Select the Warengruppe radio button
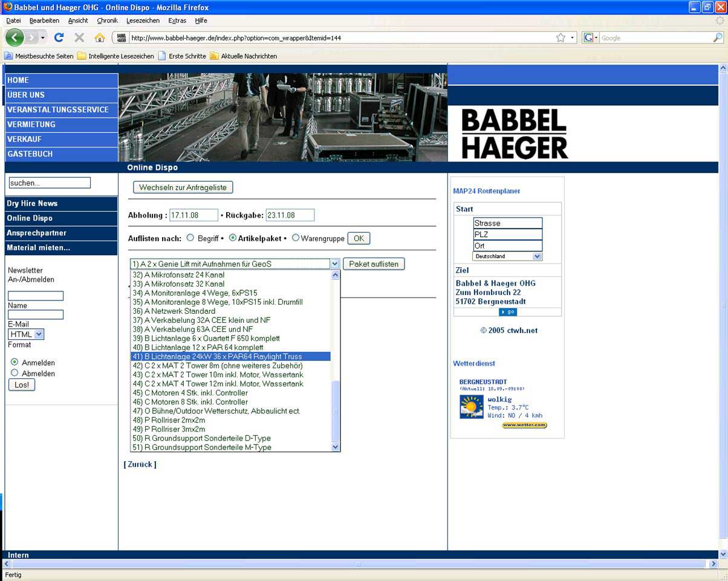The height and width of the screenshot is (581, 728). 296,238
